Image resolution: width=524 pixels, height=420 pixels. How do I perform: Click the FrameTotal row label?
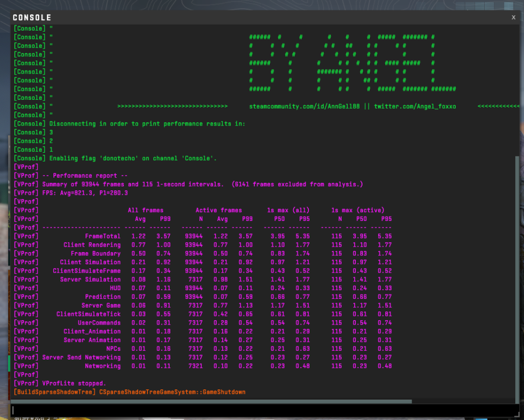click(x=103, y=236)
